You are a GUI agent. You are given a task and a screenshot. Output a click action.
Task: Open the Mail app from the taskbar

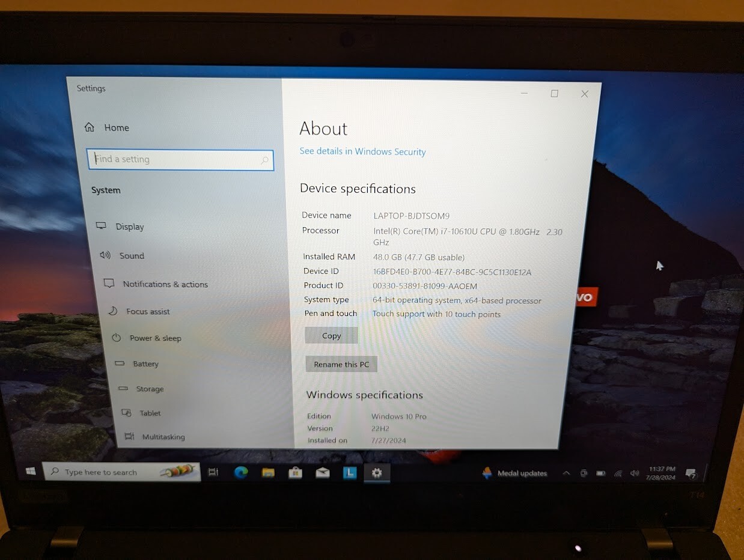tap(323, 473)
